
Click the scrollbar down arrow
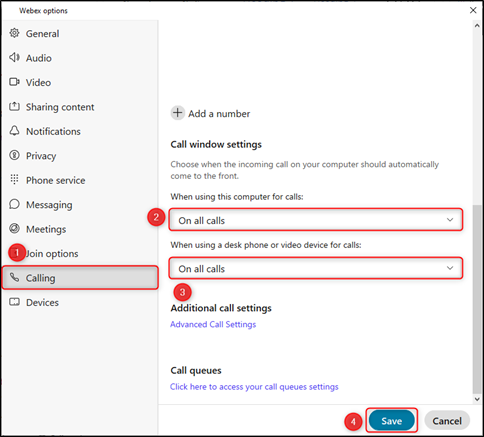coord(477,399)
